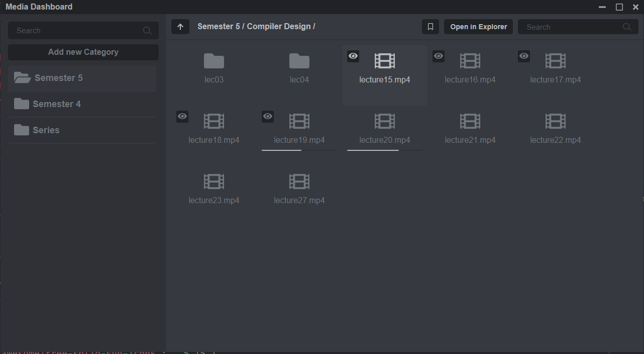Navigate to Semester 5 in the breadcrumb
The height and width of the screenshot is (354, 644).
click(219, 26)
